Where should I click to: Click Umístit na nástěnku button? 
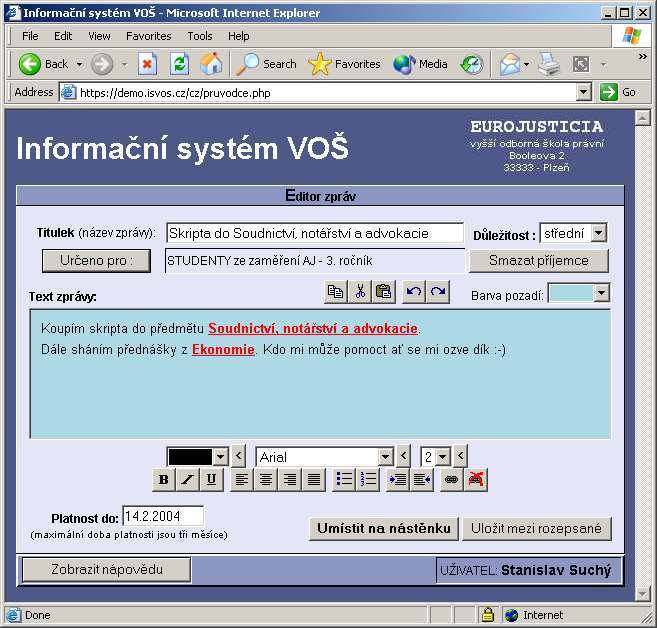point(384,529)
